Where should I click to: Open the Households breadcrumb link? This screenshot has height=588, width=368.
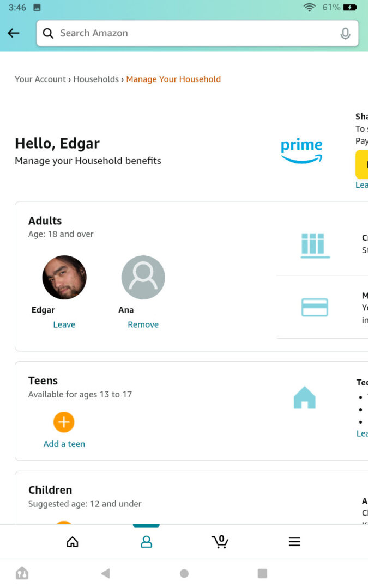[96, 79]
